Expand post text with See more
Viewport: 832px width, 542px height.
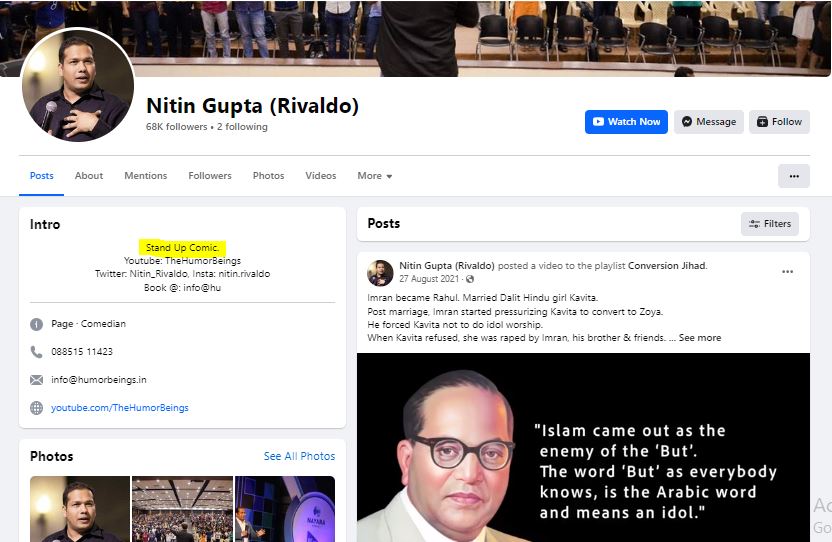click(x=700, y=338)
